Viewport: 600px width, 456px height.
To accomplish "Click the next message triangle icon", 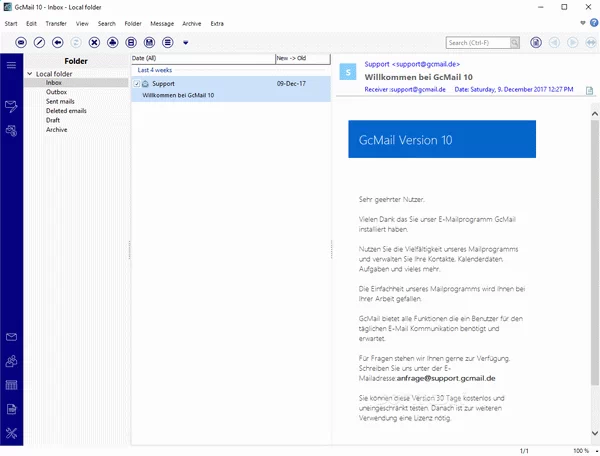I will (572, 42).
